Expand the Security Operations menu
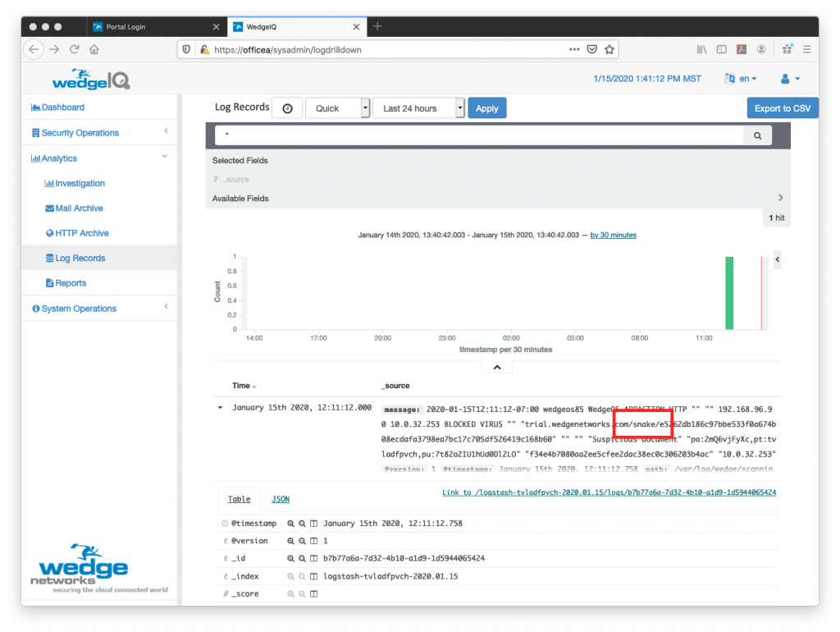840x632 pixels. 99,132
